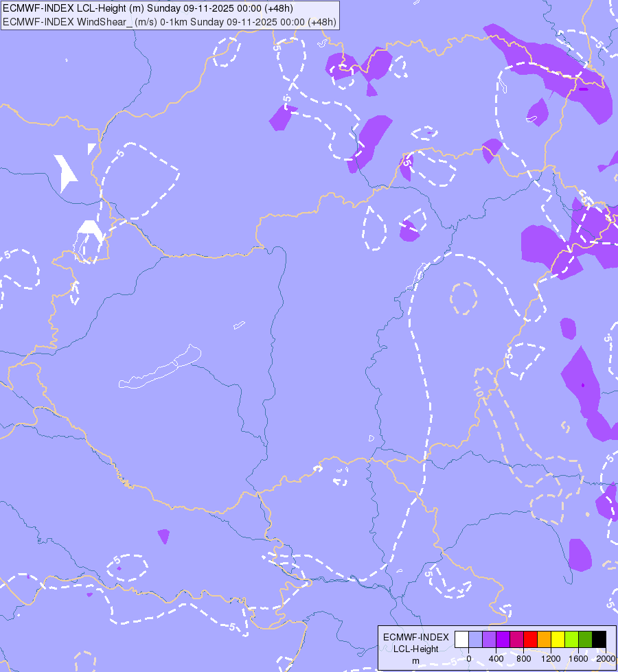Viewport: 618px width, 672px height.
Task: Click legend label 'LCL-Height'
Action: click(416, 649)
